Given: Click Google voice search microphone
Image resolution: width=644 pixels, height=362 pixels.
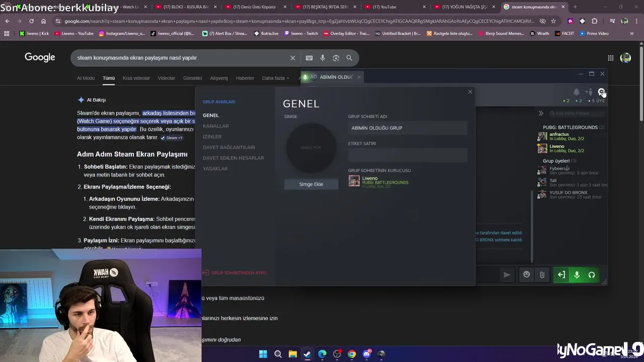Looking at the screenshot, I should click(323, 58).
